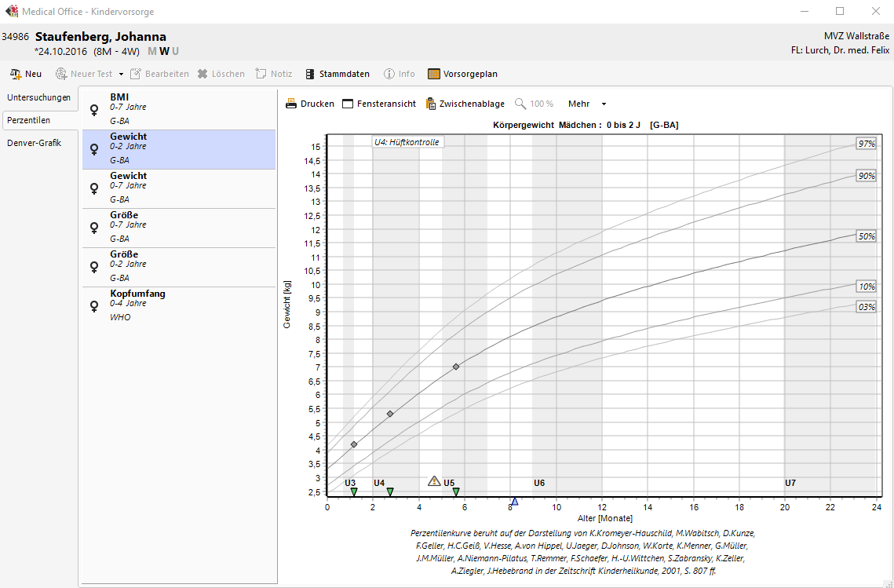Click the green U4 marker triangle
Image resolution: width=894 pixels, height=588 pixels.
[390, 491]
